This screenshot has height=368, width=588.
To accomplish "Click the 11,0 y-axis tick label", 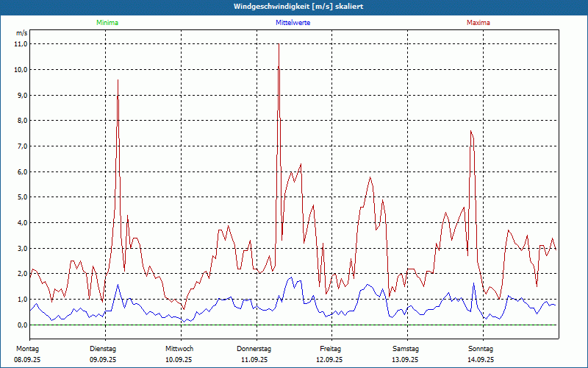I will pyautogui.click(x=21, y=44).
